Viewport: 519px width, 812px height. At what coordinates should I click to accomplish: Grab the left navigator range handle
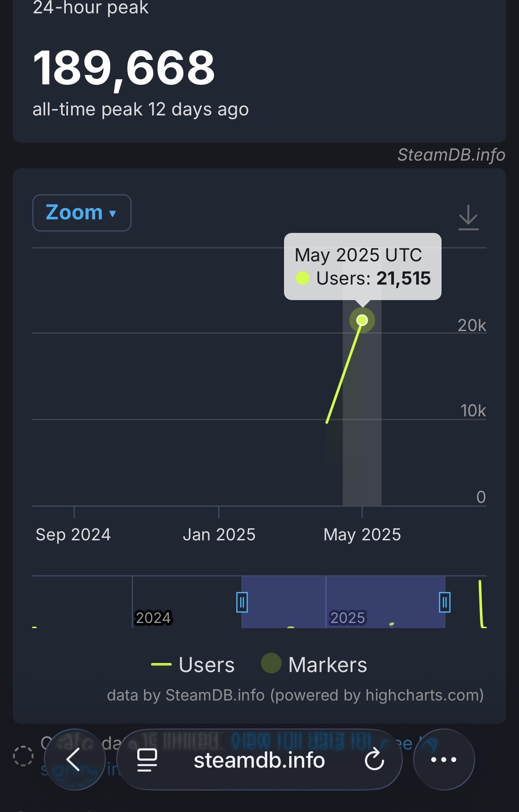[242, 602]
